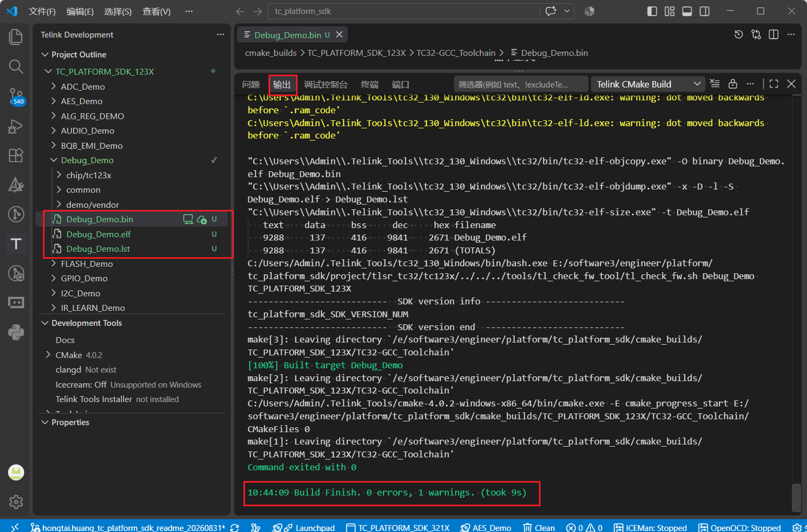
Task: Open the Search view in activity bar
Action: point(16,67)
